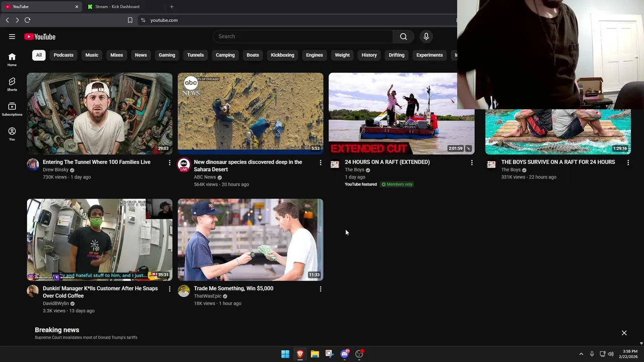644x362 pixels.
Task: Open Subscriptions in the sidebar
Action: (x=12, y=109)
